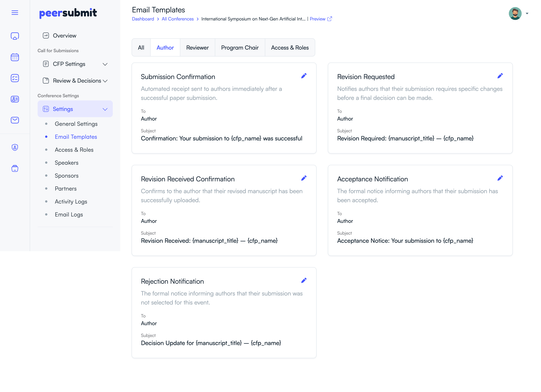Open the ID card contacts icon
541x392 pixels.
tap(15, 99)
